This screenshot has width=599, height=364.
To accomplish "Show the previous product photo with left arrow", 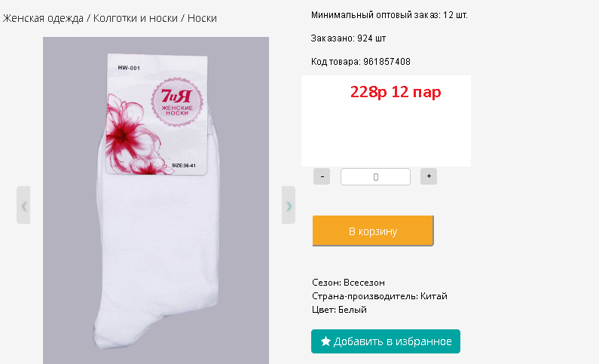I will 23,205.
